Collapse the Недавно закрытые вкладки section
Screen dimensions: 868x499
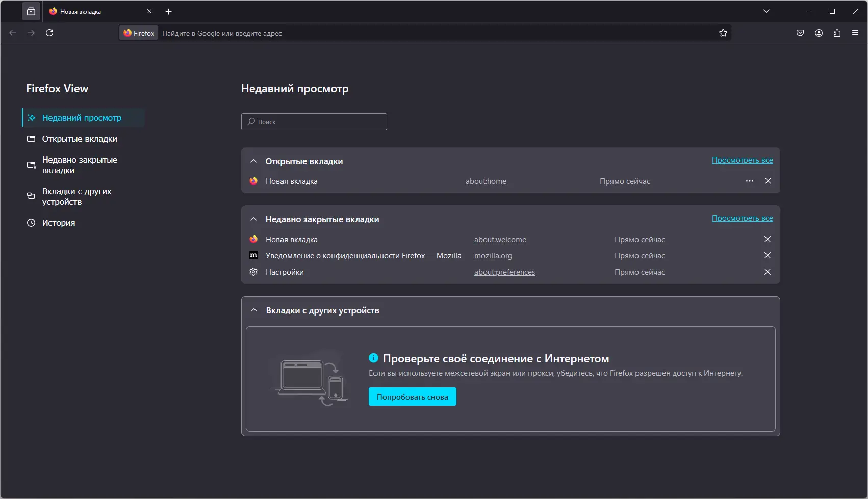(253, 219)
